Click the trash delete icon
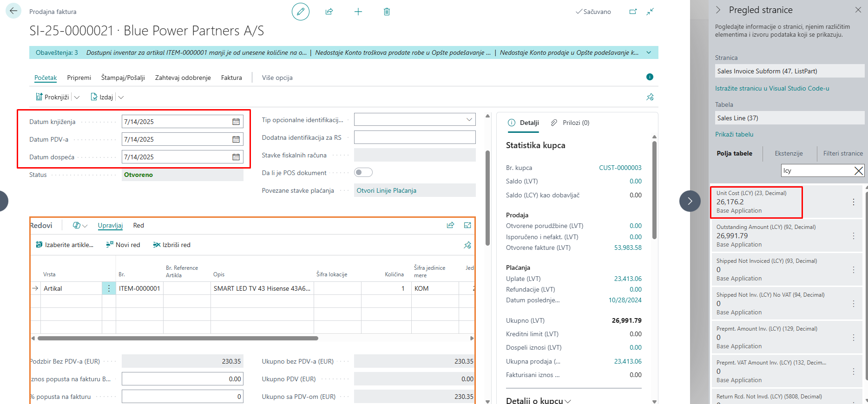The height and width of the screenshot is (404, 868). click(x=387, y=12)
